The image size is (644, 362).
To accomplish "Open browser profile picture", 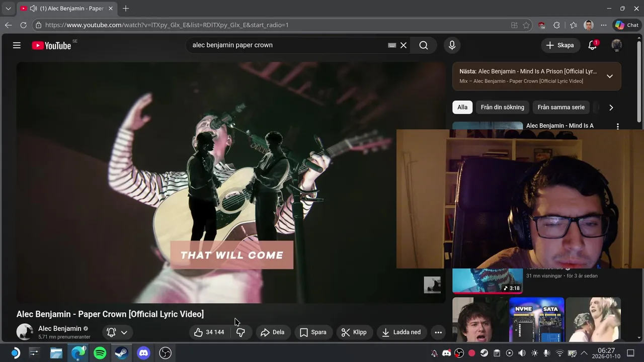I will coord(589,25).
